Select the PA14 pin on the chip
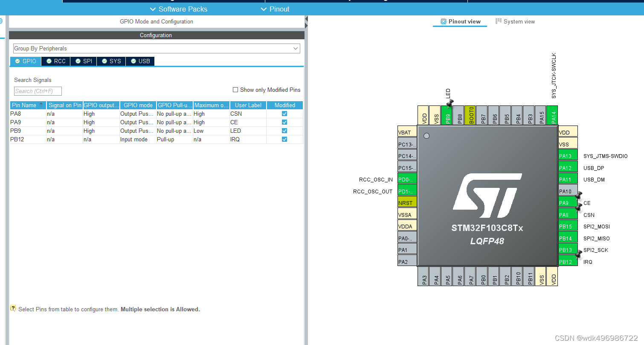This screenshot has width=644, height=345. pyautogui.click(x=552, y=115)
